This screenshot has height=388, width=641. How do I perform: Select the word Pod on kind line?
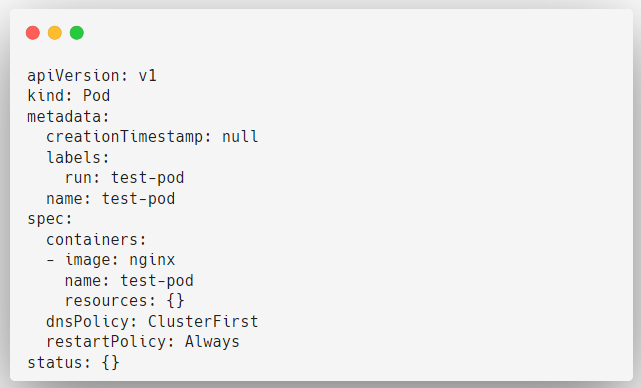96,96
